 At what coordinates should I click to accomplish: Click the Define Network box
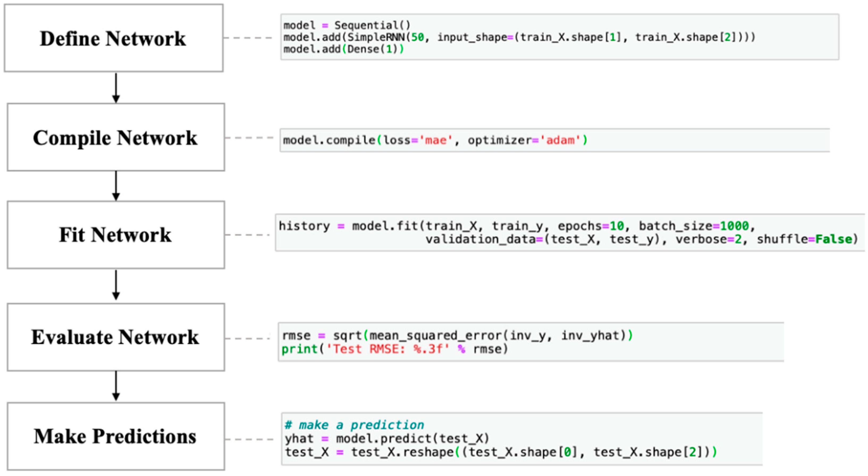[x=113, y=38]
